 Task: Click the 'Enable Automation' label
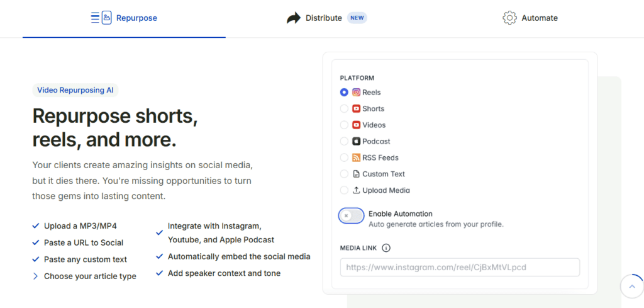pos(401,214)
